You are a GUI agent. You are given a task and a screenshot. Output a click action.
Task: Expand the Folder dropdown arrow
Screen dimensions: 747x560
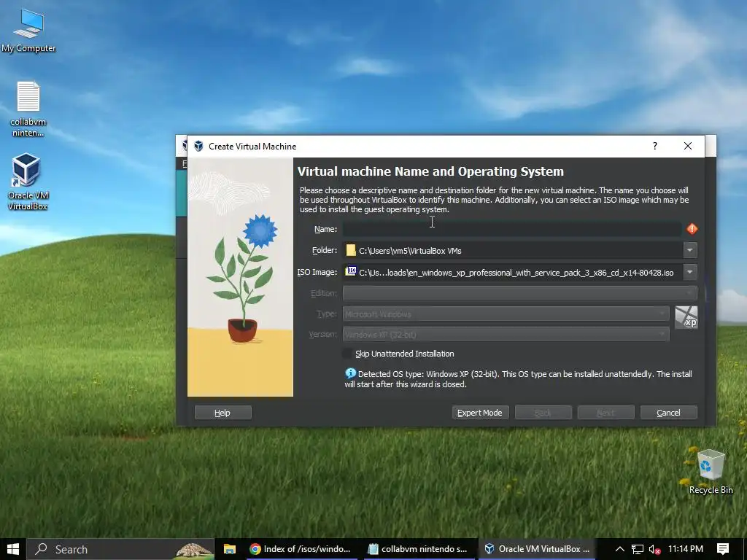tap(690, 250)
